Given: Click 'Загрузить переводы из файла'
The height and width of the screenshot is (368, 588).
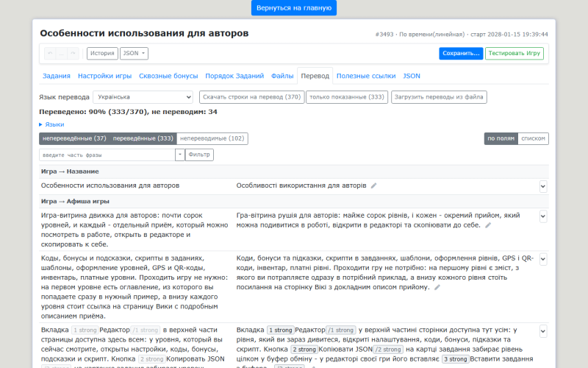Looking at the screenshot, I should (x=439, y=97).
